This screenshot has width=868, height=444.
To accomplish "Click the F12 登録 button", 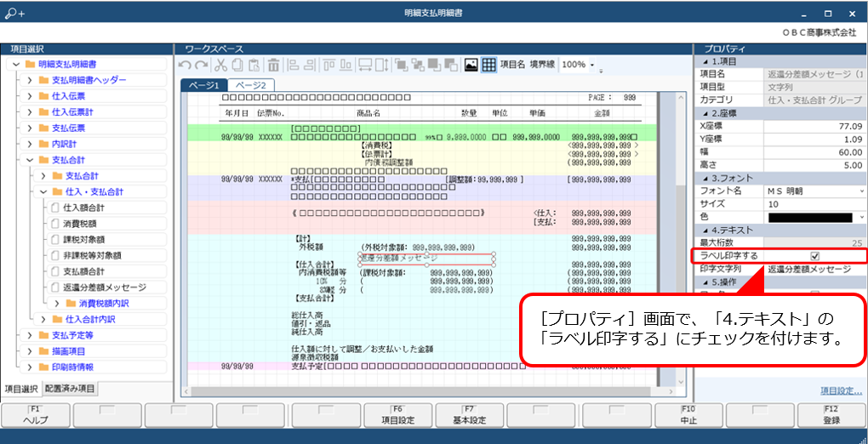I will pyautogui.click(x=831, y=416).
